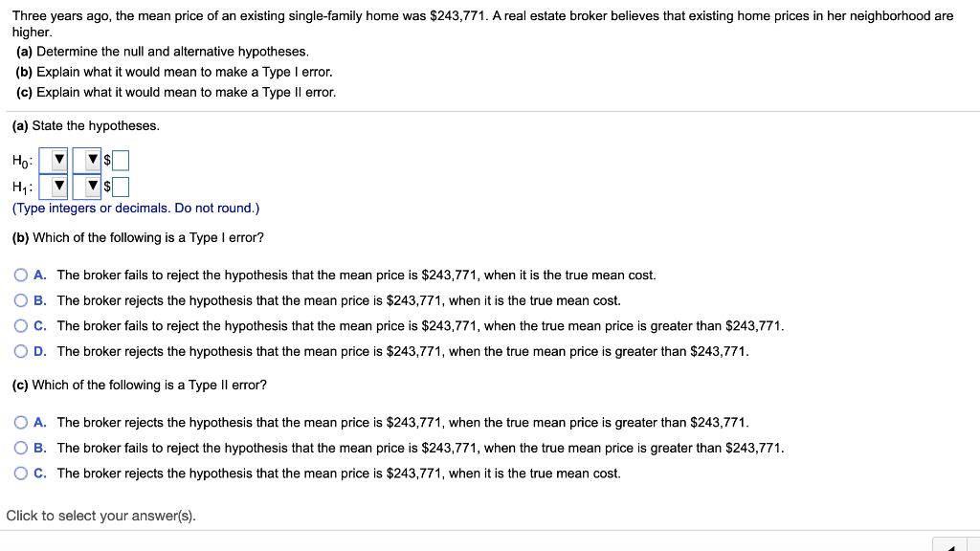Select answer B for the Type I error question
Viewport: 980px width, 551px height.
[x=21, y=300]
